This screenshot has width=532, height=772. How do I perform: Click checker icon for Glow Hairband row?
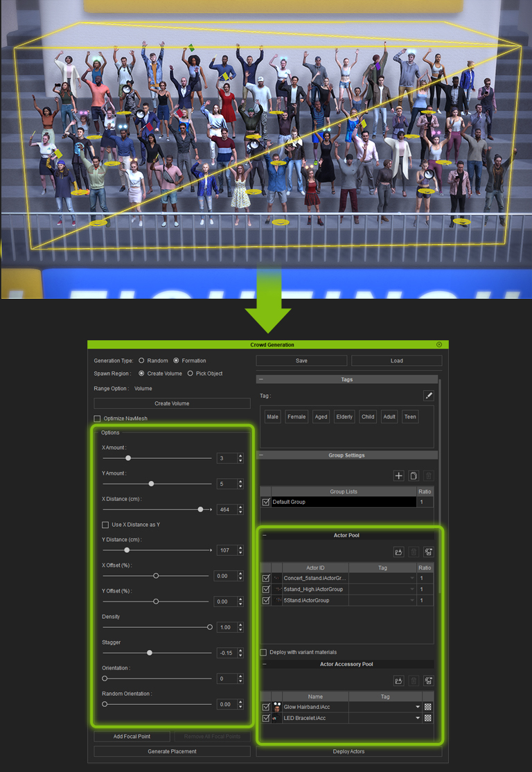[428, 707]
